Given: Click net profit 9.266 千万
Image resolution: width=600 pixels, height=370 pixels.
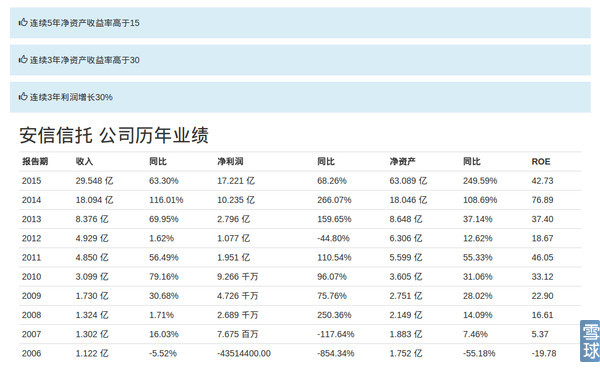Looking at the screenshot, I should (238, 276).
